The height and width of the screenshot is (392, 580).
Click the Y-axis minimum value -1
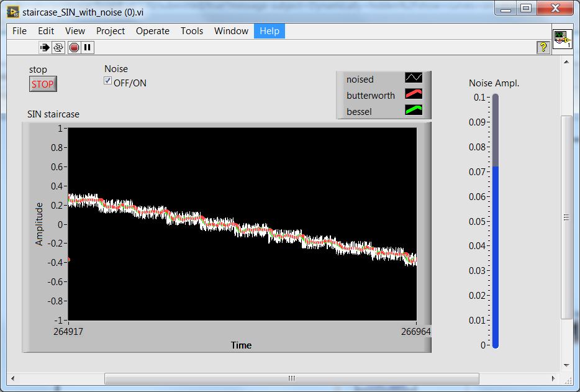tap(58, 320)
